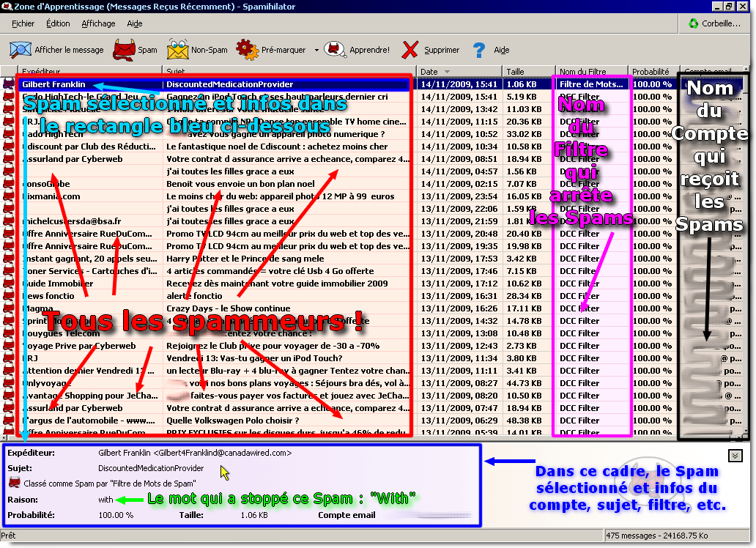Click the Non-Spam button label
The height and width of the screenshot is (548, 756).
pyautogui.click(x=210, y=50)
